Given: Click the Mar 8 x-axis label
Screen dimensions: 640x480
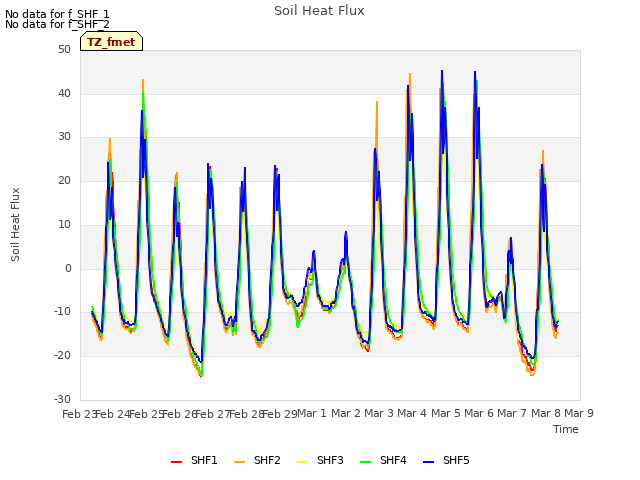Looking at the screenshot, I should [546, 413].
